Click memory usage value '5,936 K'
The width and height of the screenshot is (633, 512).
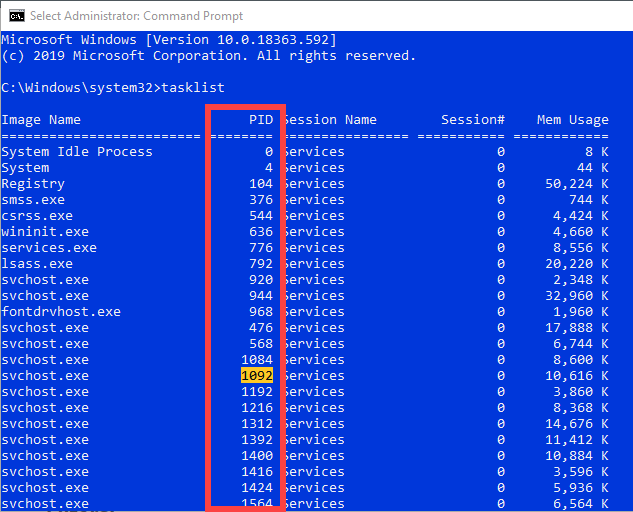click(581, 488)
